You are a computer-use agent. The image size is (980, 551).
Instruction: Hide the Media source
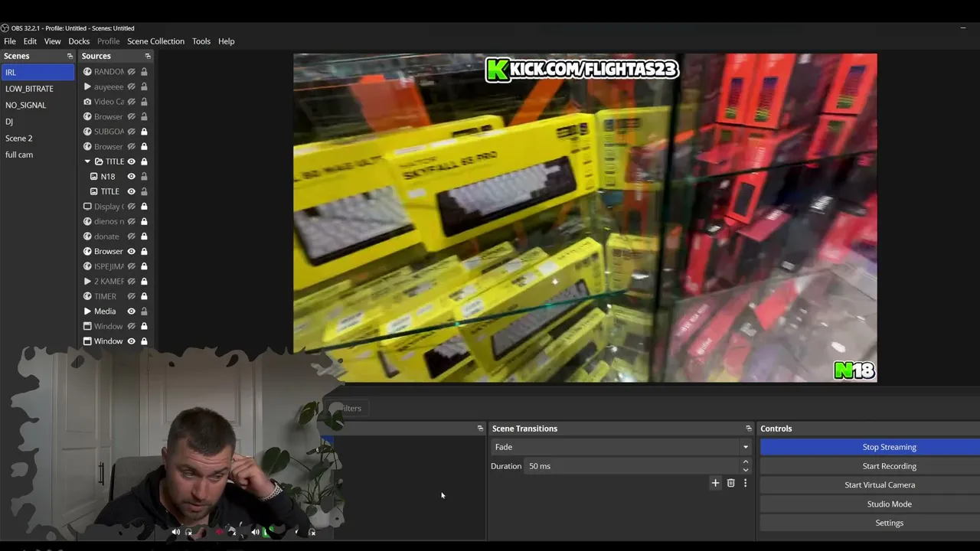pos(131,311)
